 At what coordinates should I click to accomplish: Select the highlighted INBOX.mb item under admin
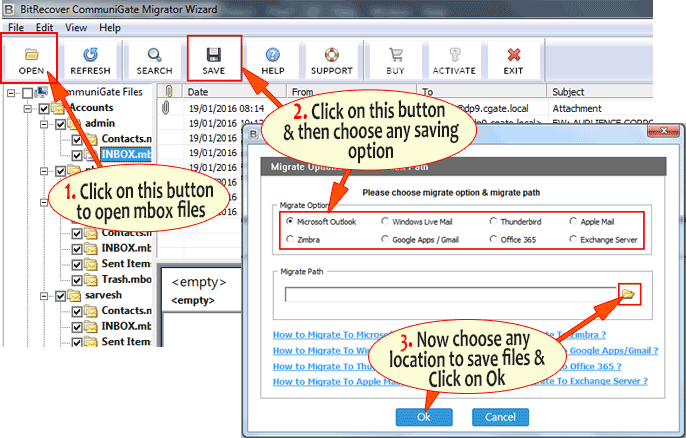pos(126,154)
